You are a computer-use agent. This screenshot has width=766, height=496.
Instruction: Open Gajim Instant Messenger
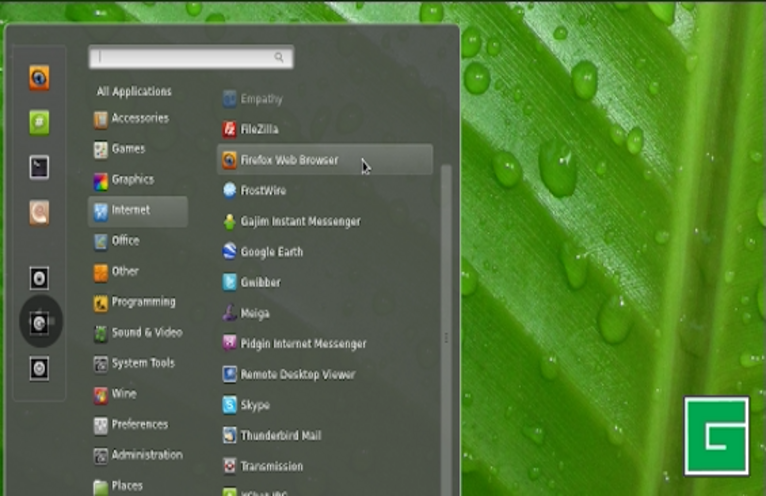coord(299,221)
